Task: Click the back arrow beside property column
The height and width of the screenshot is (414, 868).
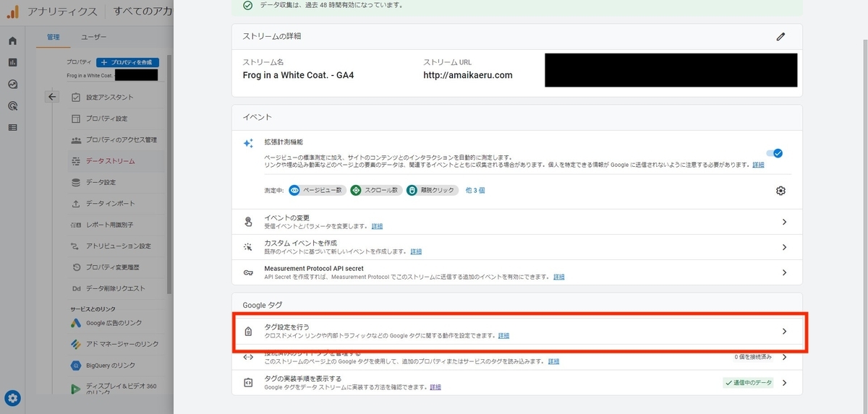Action: pyautogui.click(x=51, y=97)
